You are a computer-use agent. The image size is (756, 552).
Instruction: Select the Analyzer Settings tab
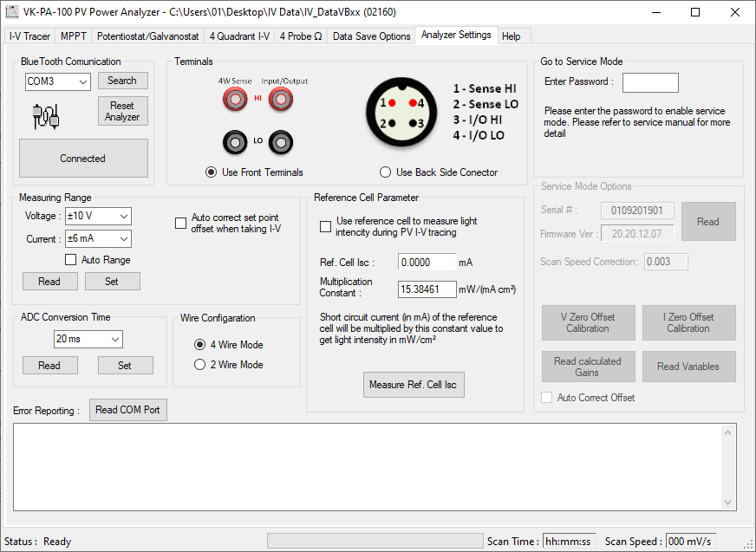point(456,35)
